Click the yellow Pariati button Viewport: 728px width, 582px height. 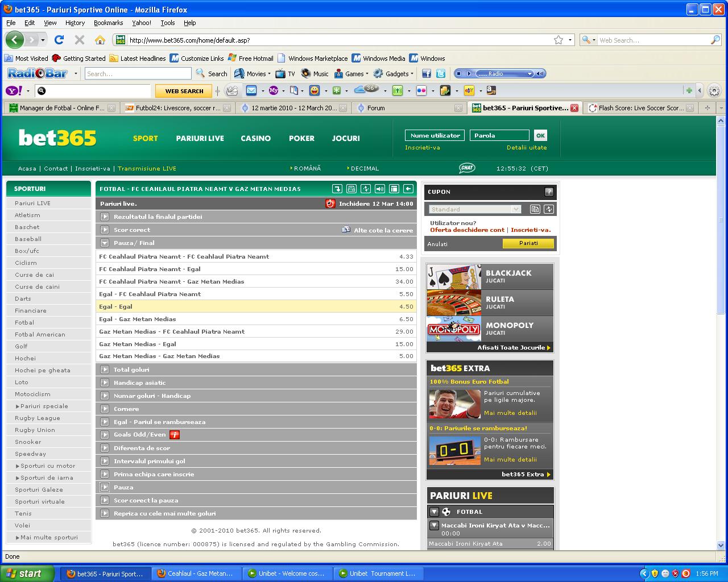[528, 243]
